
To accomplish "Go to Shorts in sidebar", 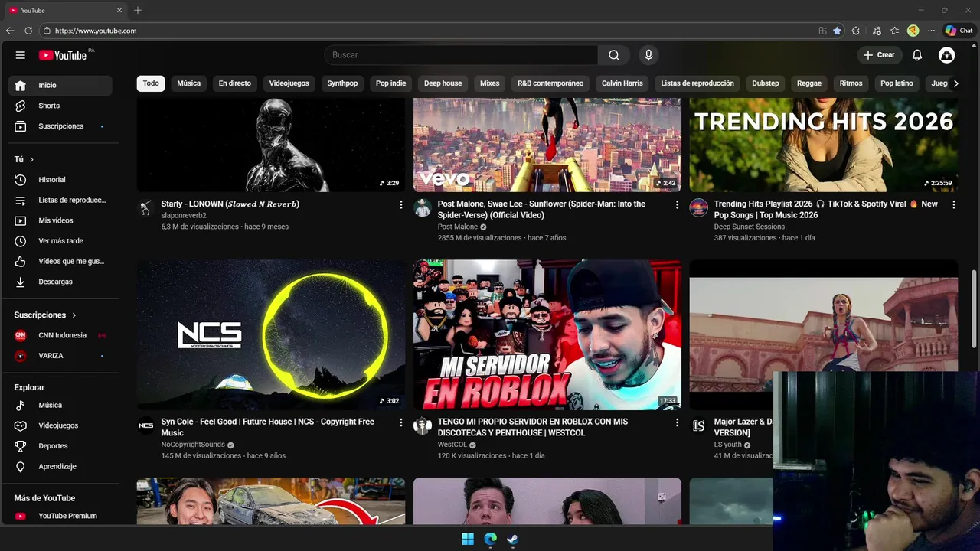I will point(60,106).
